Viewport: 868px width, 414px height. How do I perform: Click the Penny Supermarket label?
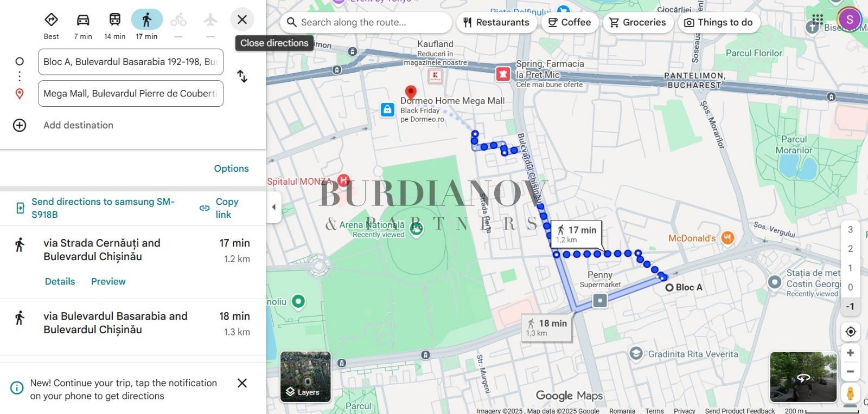tap(600, 279)
